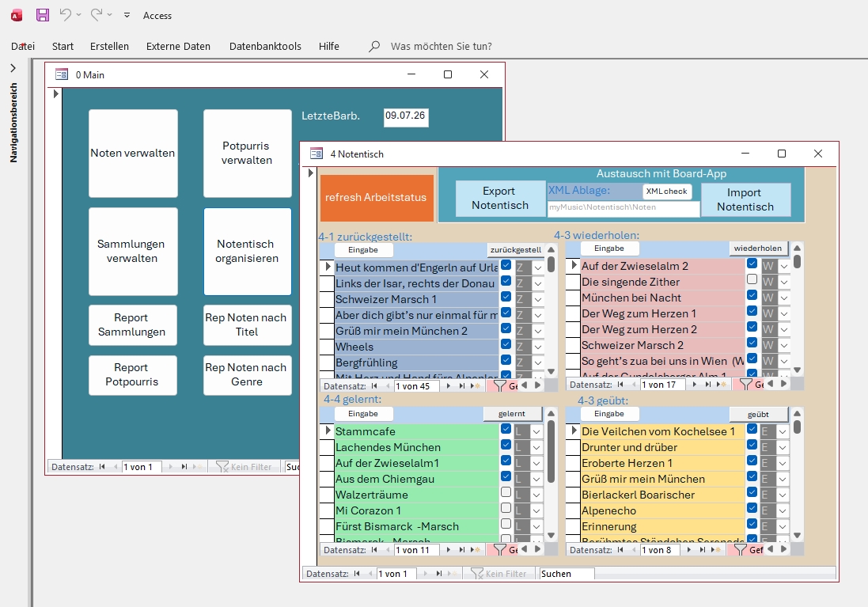The image size is (868, 607).
Task: Uncheck the checkbox for 'Drunter und drüber'
Action: pyautogui.click(x=752, y=444)
